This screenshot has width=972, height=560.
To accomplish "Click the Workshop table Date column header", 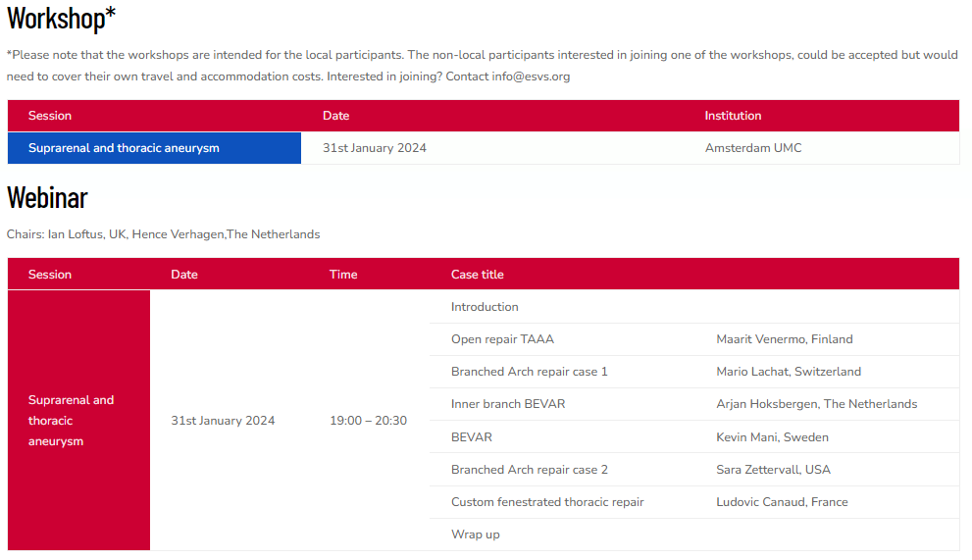I will [335, 116].
